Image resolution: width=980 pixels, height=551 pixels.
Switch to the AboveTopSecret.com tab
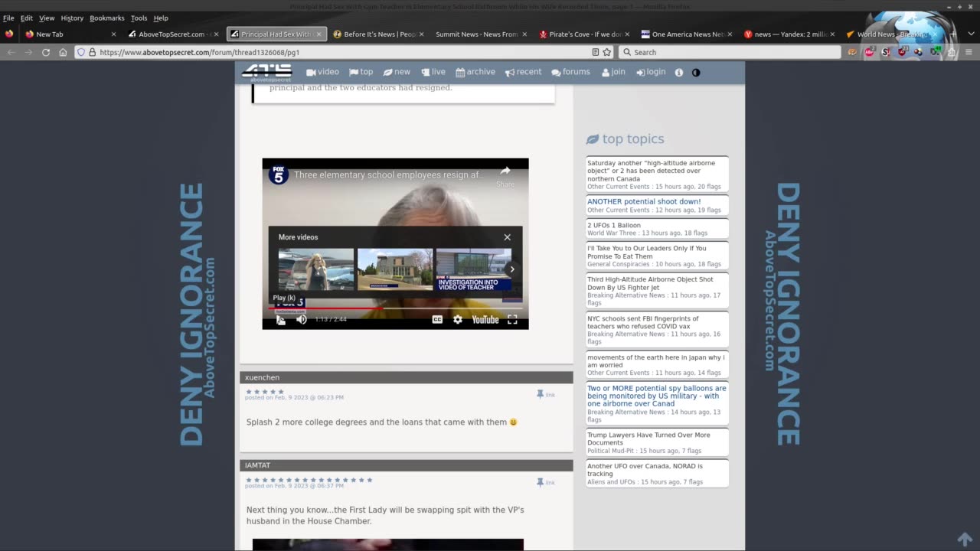[x=173, y=34]
